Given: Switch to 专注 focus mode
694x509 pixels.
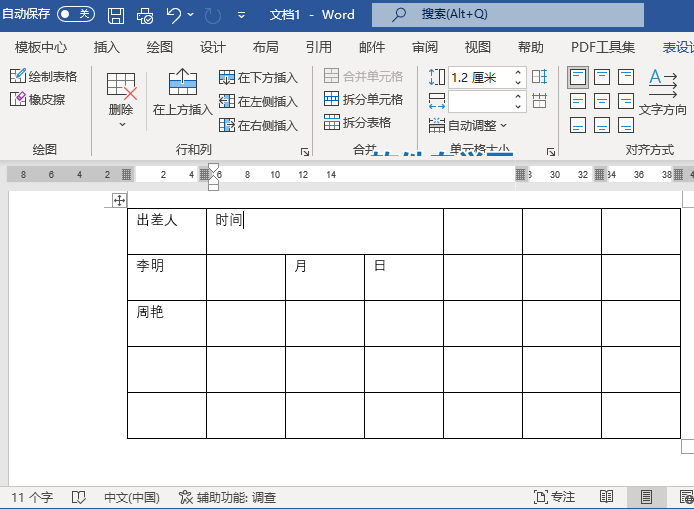Looking at the screenshot, I should pyautogui.click(x=555, y=497).
